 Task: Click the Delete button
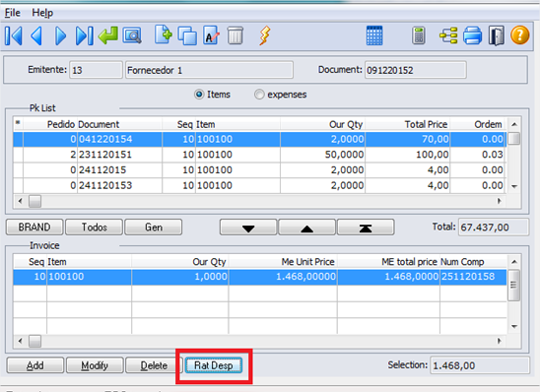(x=154, y=365)
